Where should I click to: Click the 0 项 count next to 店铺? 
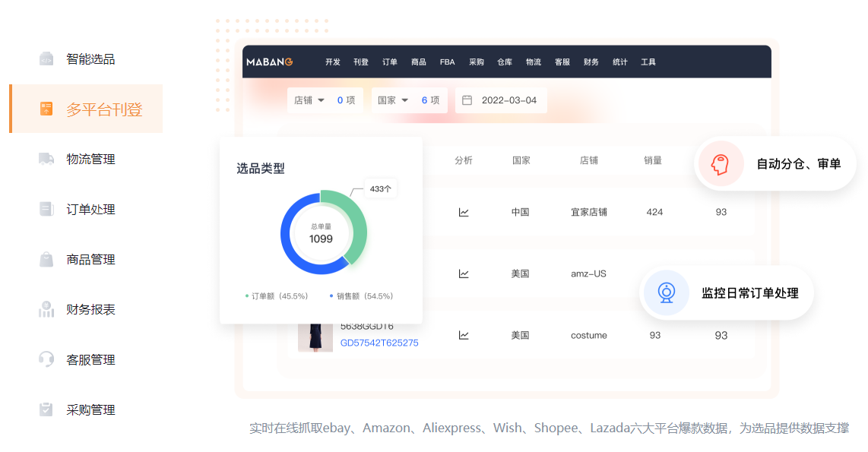tap(346, 100)
